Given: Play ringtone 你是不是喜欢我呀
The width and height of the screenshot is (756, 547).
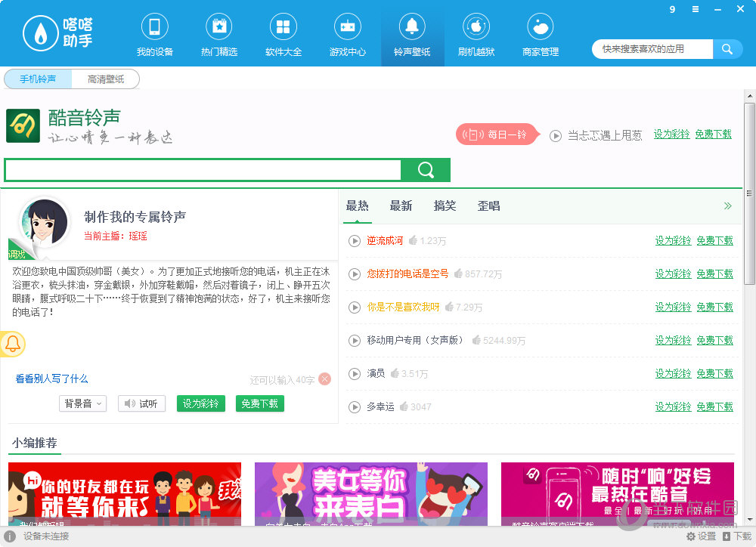Looking at the screenshot, I should click(x=355, y=307).
